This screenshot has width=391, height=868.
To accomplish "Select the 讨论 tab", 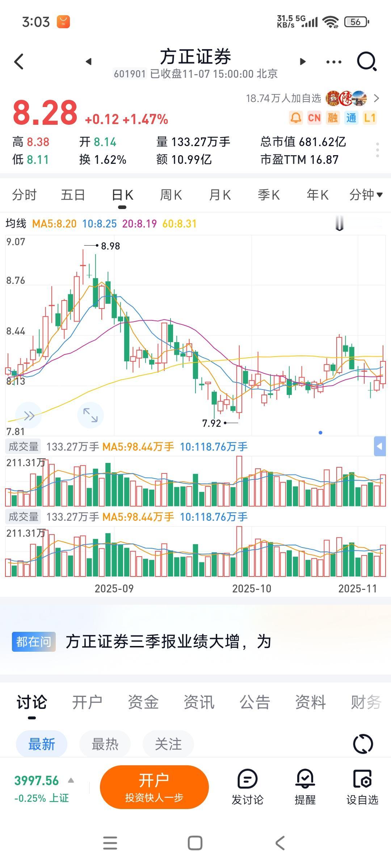I will (32, 702).
